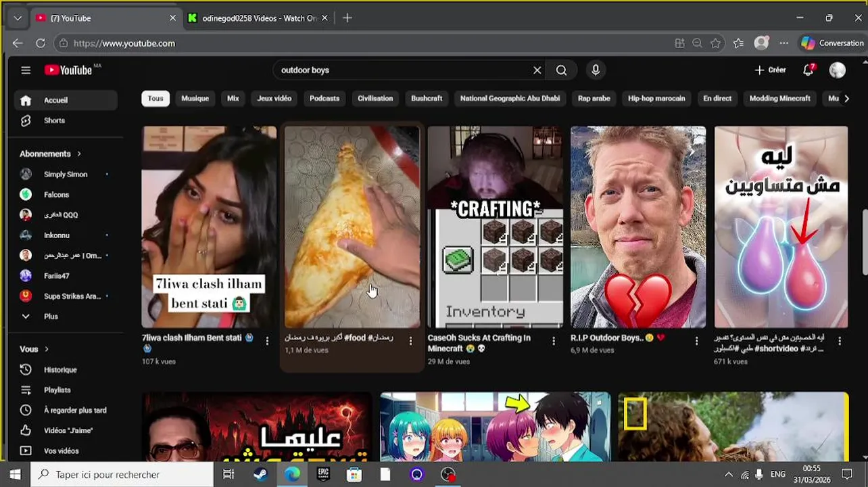Open options for R.I.P Outdoor Boys video
The image size is (868, 487).
coord(697,341)
